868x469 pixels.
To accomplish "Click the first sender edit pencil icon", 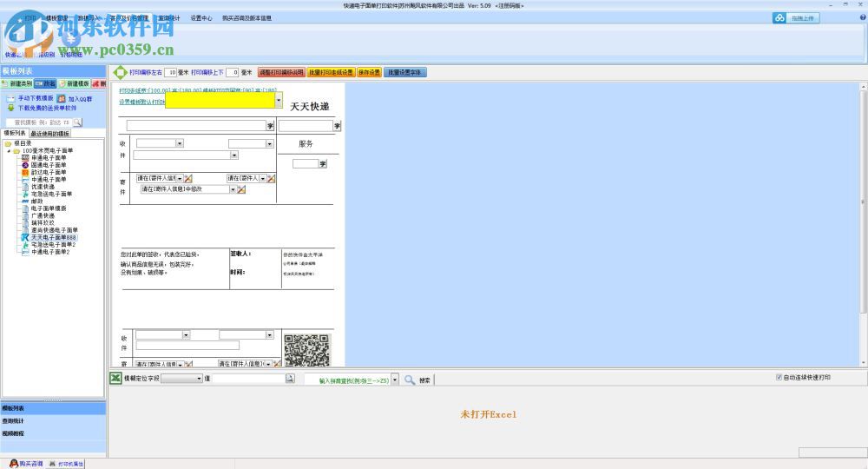I will (x=188, y=178).
